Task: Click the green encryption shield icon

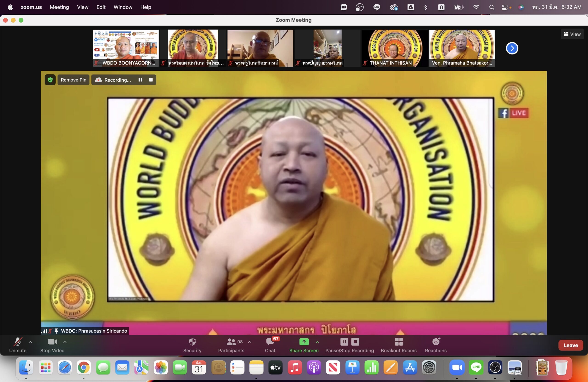Action: coord(50,80)
